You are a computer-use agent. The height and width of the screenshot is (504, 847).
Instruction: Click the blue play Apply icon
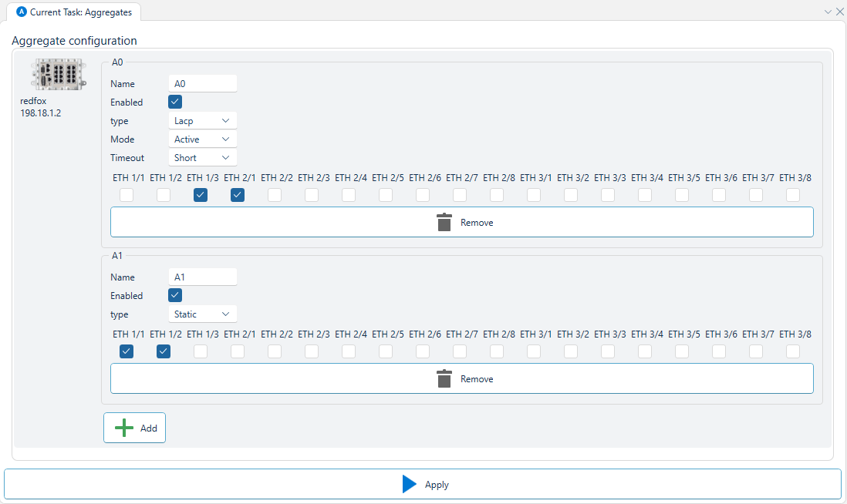[409, 485]
